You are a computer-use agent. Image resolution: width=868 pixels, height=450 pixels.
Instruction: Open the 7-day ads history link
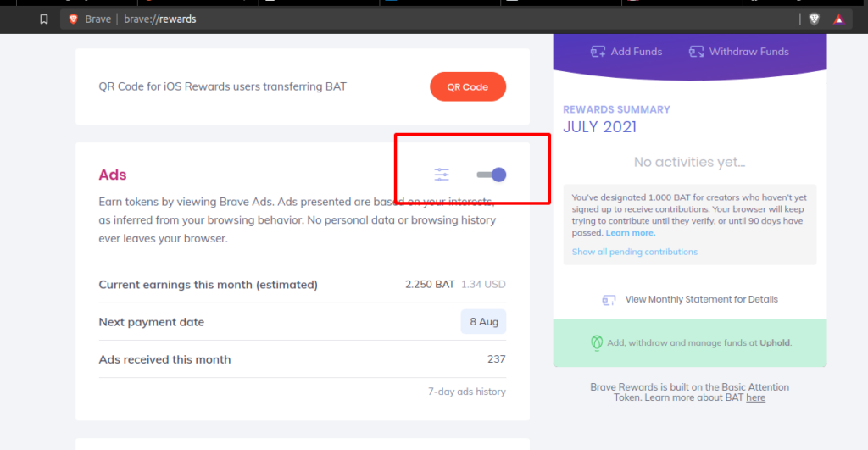pos(467,392)
